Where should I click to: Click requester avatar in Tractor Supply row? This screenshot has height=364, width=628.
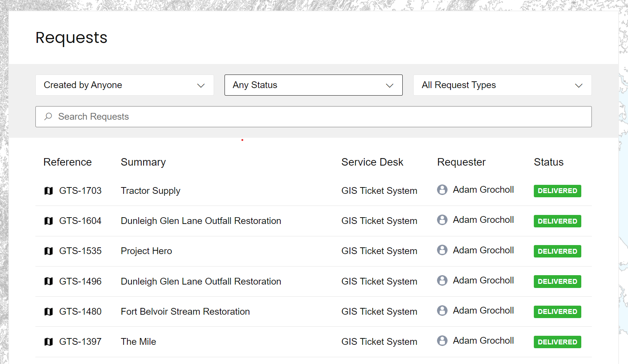[442, 190]
